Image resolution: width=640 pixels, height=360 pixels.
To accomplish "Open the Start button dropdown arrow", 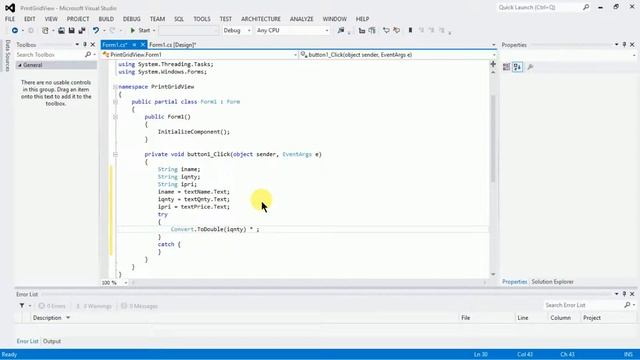I will (x=154, y=31).
